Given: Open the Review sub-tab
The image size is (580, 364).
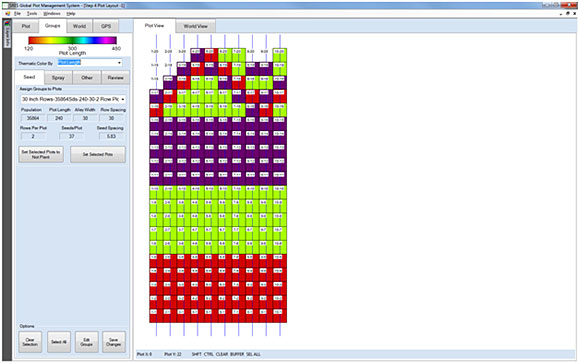Looking at the screenshot, I should (x=115, y=78).
